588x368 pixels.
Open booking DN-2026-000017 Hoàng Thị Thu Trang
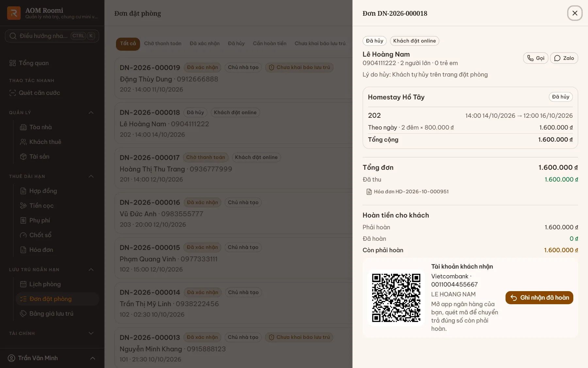click(233, 168)
